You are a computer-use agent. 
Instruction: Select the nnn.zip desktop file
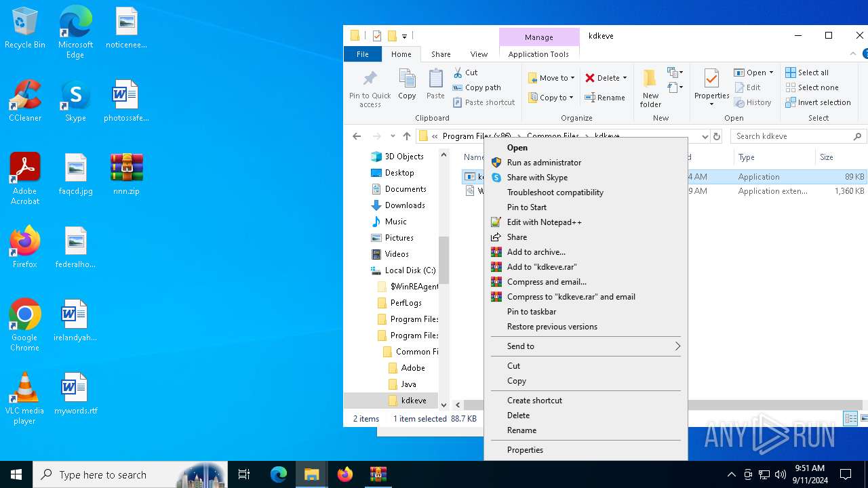(x=127, y=174)
